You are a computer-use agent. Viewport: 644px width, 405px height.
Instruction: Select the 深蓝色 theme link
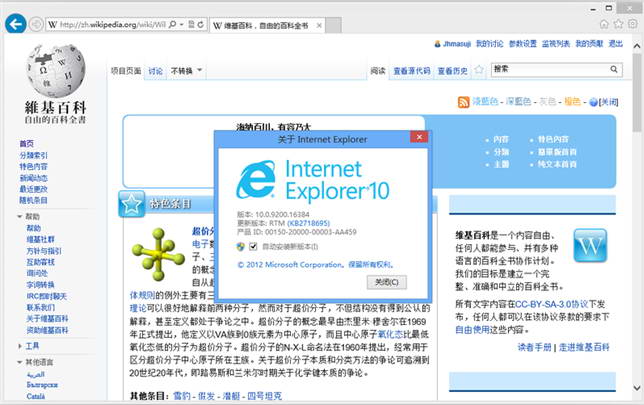tap(518, 101)
